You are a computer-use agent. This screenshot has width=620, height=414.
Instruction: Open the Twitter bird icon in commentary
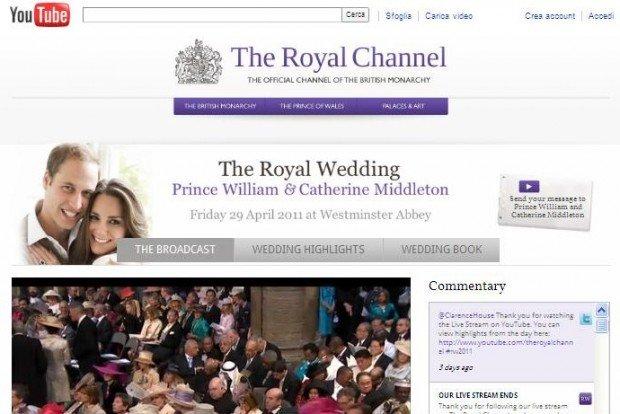pyautogui.click(x=586, y=319)
